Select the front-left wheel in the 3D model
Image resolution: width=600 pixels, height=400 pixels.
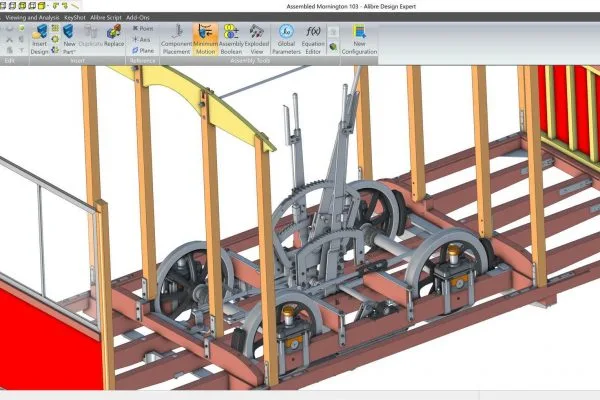[x=282, y=325]
